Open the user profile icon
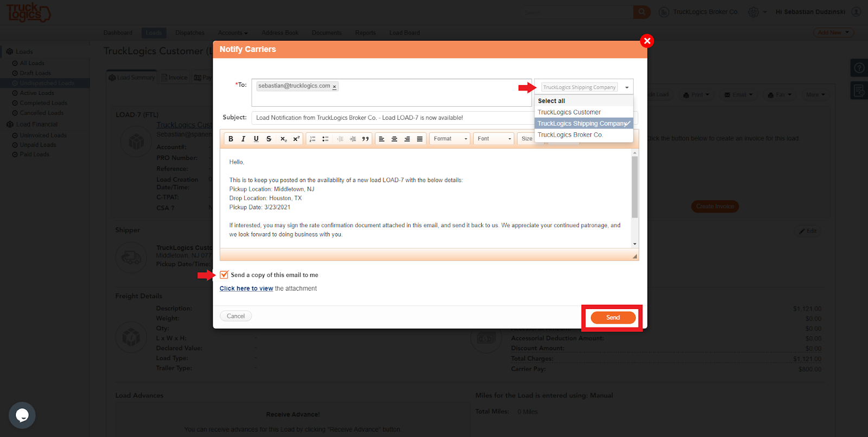Screen dimensions: 868x437 856,11
